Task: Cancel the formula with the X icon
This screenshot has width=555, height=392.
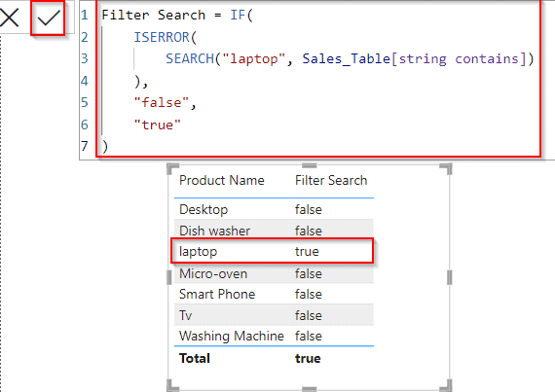Action: [x=10, y=18]
